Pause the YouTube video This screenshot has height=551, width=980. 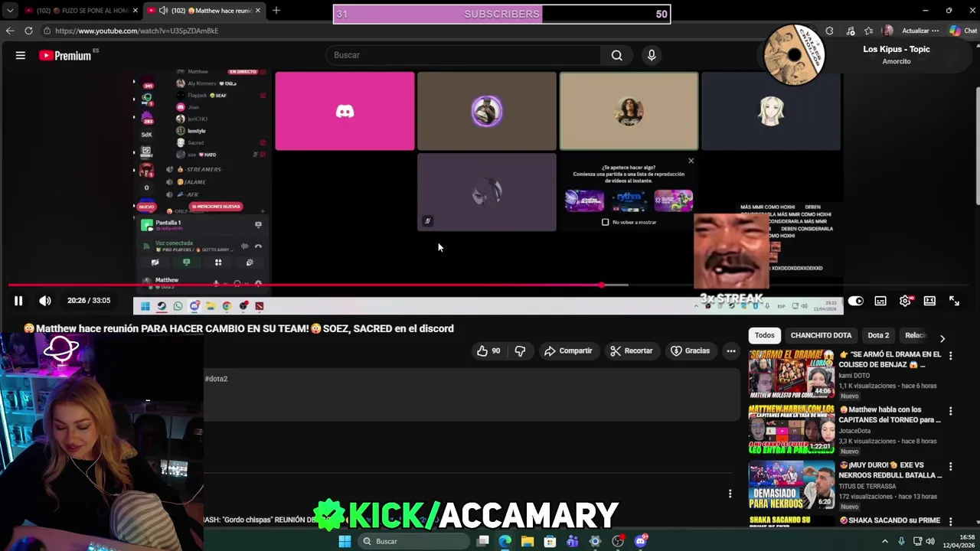(18, 301)
